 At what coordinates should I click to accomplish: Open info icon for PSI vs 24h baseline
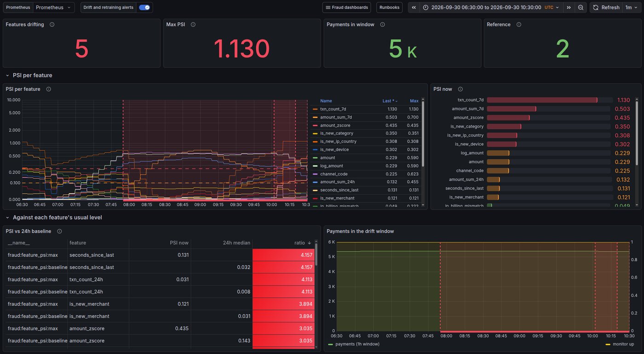[x=59, y=231]
